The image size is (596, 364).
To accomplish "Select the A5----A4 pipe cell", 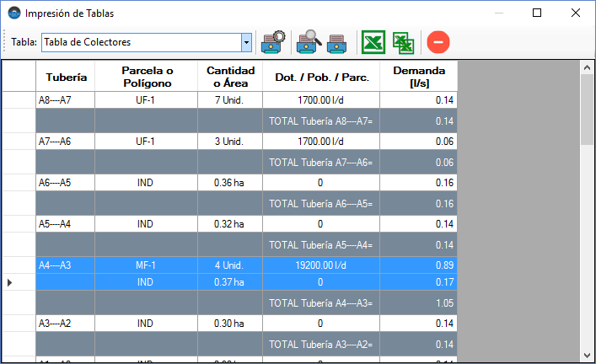I will coord(66,224).
